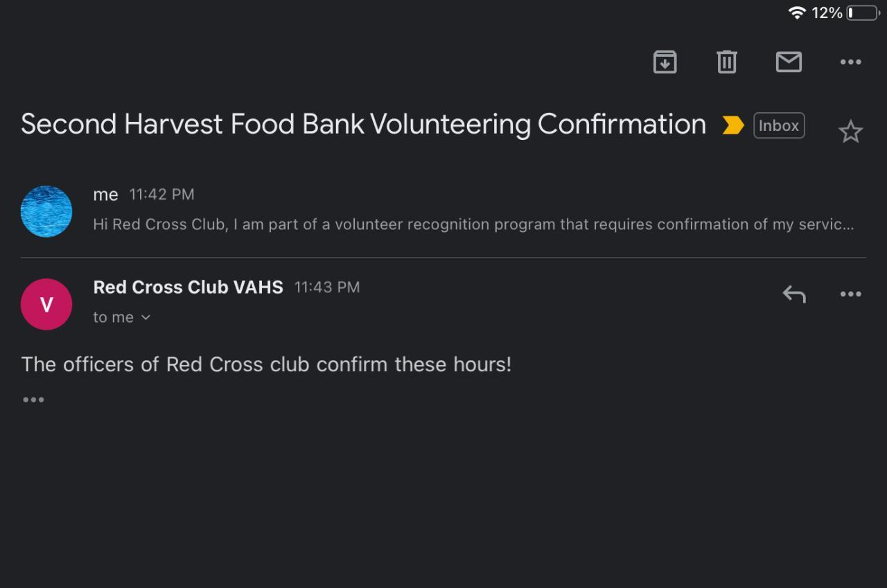Tap the Wi-Fi status icon

pos(797,12)
